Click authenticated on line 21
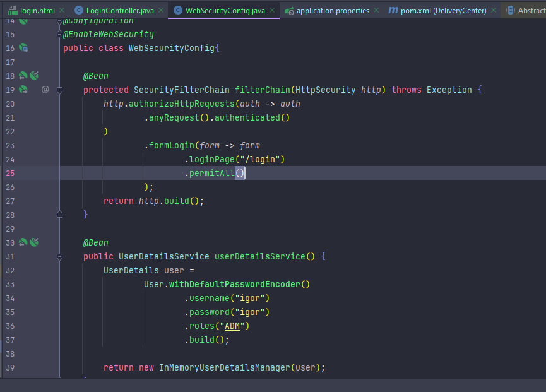The width and height of the screenshot is (546, 392). [x=247, y=117]
